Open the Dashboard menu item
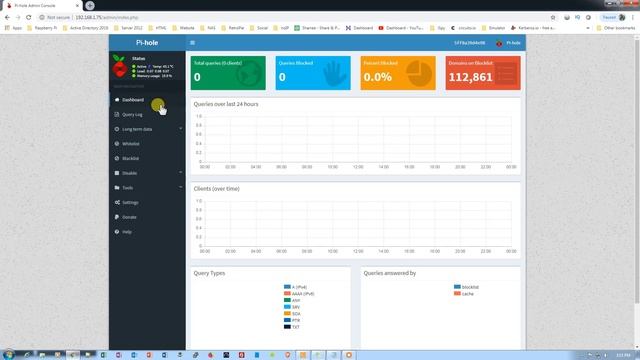The height and width of the screenshot is (360, 640). (147, 100)
